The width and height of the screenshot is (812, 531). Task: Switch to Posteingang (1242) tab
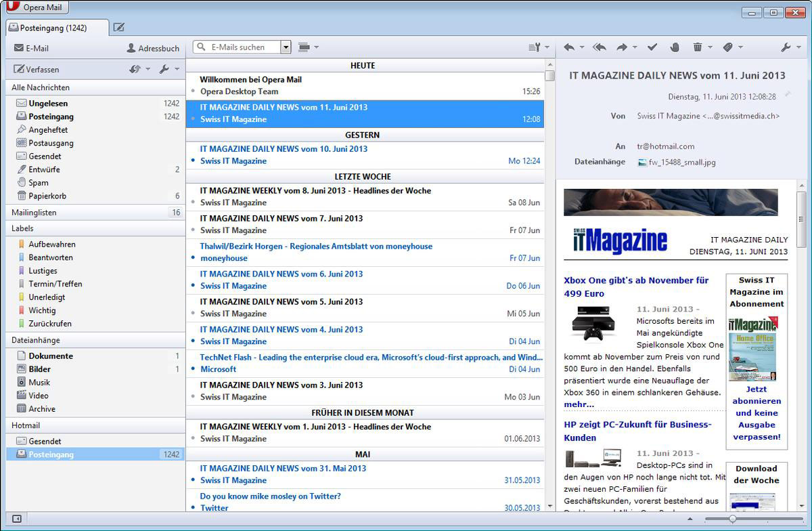57,28
